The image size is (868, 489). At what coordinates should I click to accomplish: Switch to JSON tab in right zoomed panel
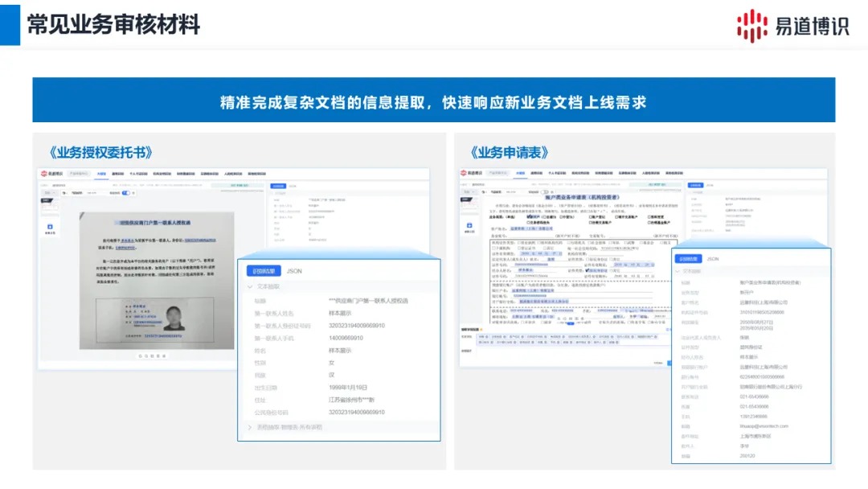pyautogui.click(x=713, y=259)
